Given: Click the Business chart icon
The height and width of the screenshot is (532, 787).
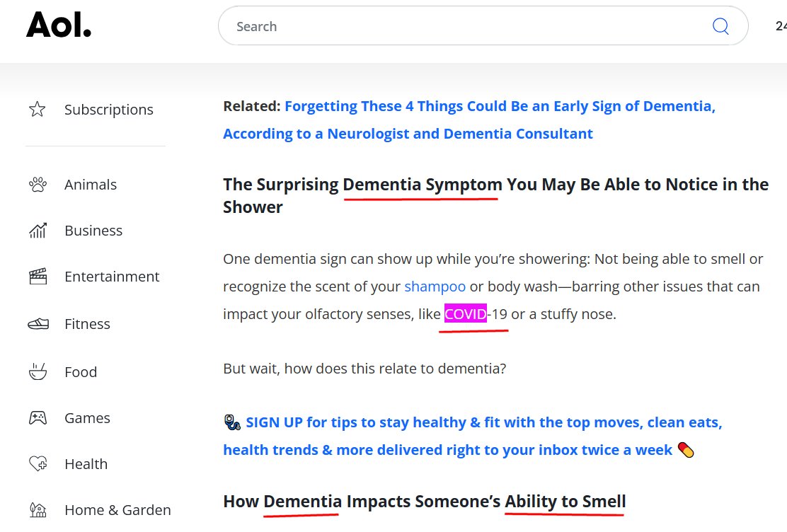Looking at the screenshot, I should pyautogui.click(x=38, y=231).
